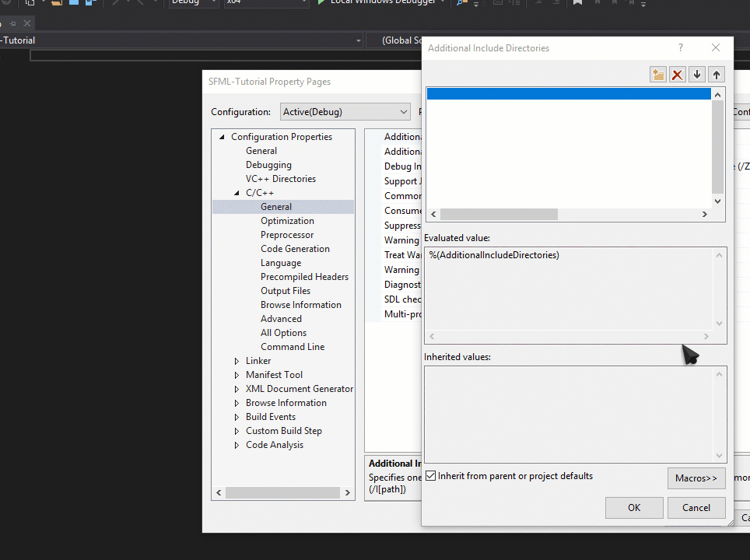This screenshot has width=750, height=560.
Task: Select the SDL chec... property row
Action: pyautogui.click(x=403, y=299)
